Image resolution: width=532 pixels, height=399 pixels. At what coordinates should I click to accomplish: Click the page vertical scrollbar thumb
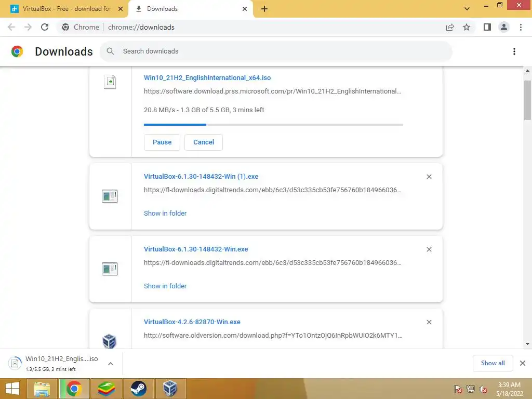point(527,100)
